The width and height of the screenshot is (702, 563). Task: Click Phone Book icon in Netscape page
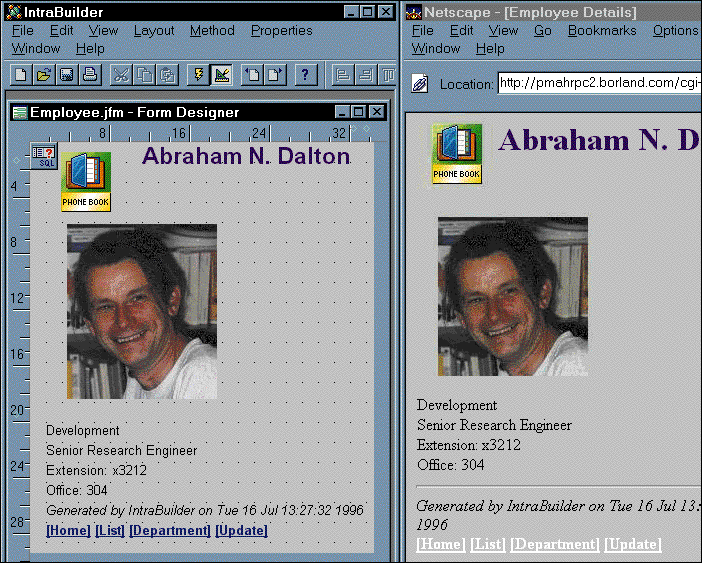tap(457, 154)
